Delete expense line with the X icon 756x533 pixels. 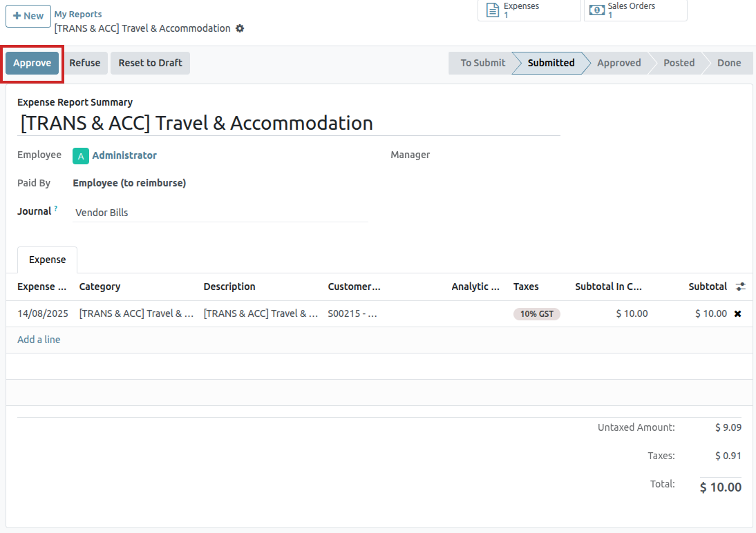(737, 313)
